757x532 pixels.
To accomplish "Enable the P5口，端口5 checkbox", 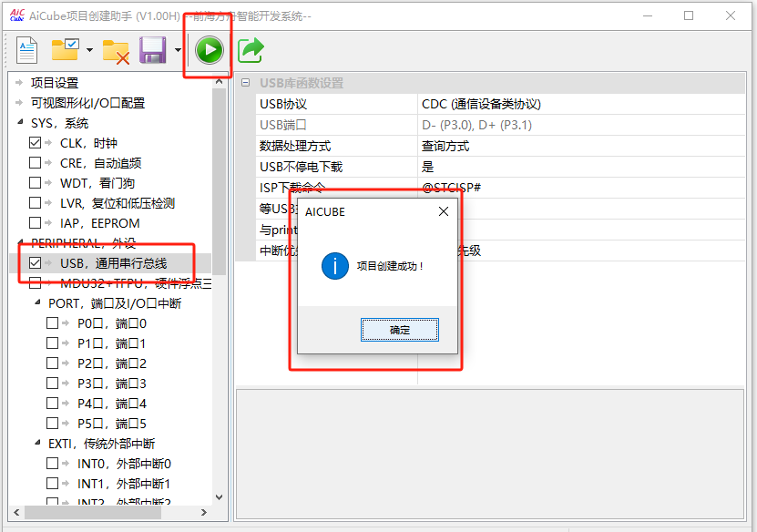I will [x=52, y=424].
